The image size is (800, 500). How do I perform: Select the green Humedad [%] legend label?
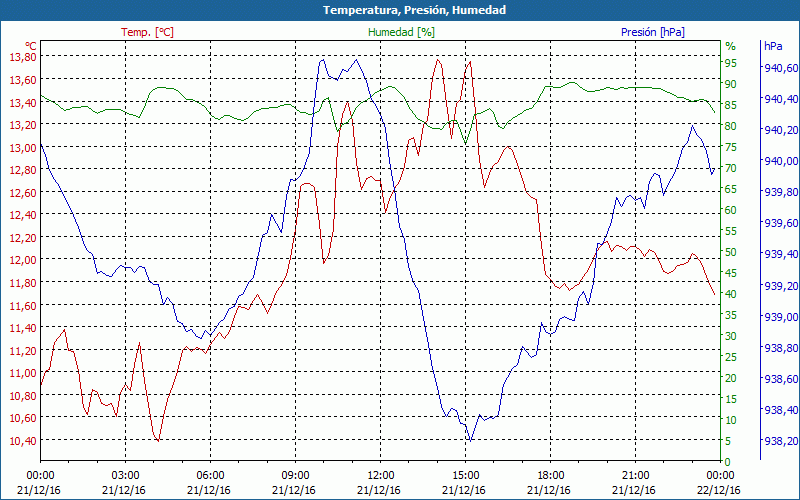click(x=401, y=32)
